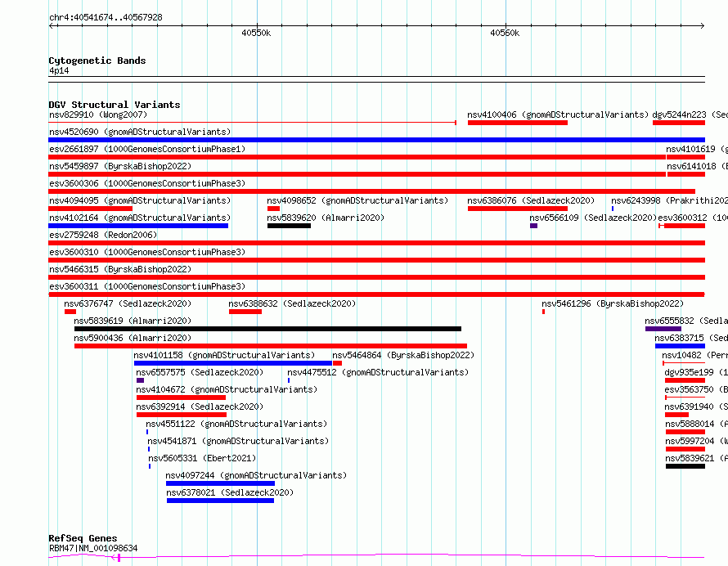
Task: Click the 40560k ruler label
Action: click(x=505, y=33)
